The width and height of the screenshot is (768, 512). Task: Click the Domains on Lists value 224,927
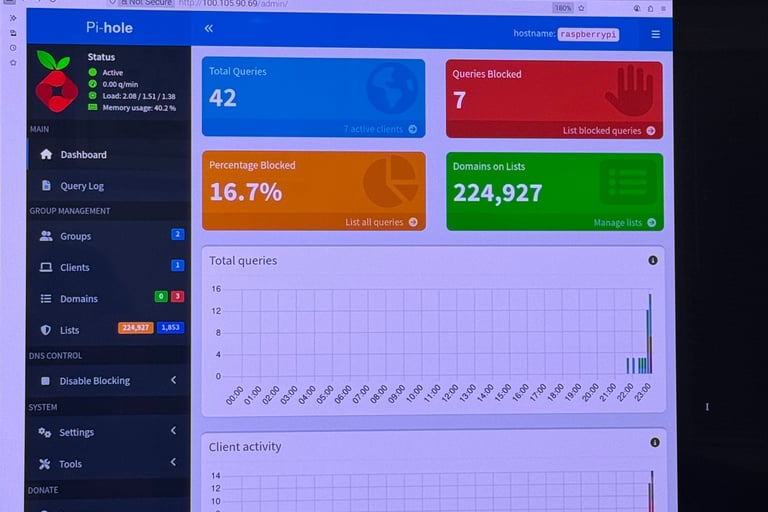click(497, 193)
